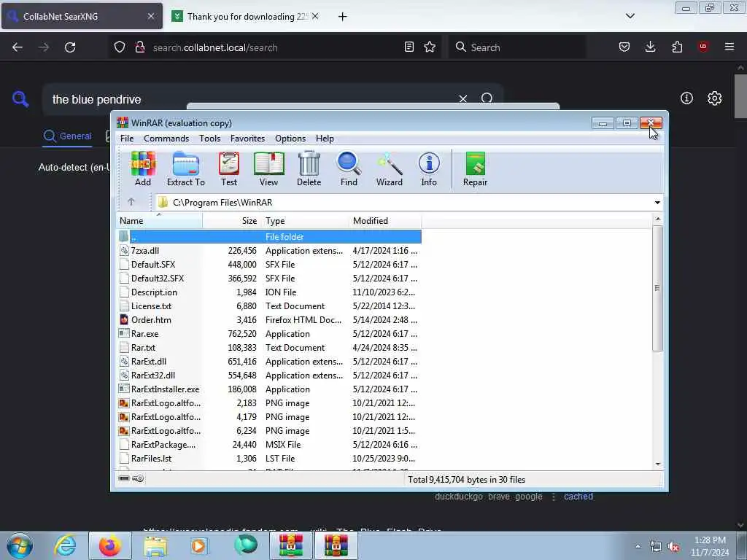Launch Internet Explorer from the taskbar
747x560 pixels.
65,545
